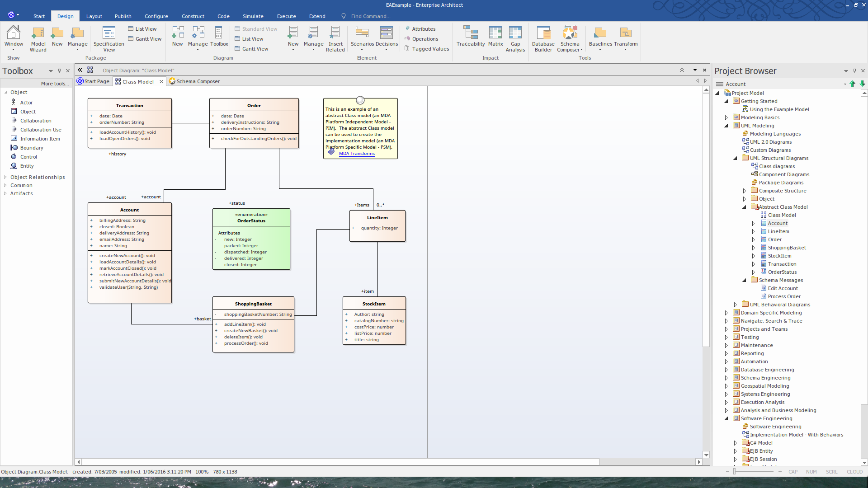Open the Simulate ribbon tab
868x488 pixels.
(x=253, y=16)
